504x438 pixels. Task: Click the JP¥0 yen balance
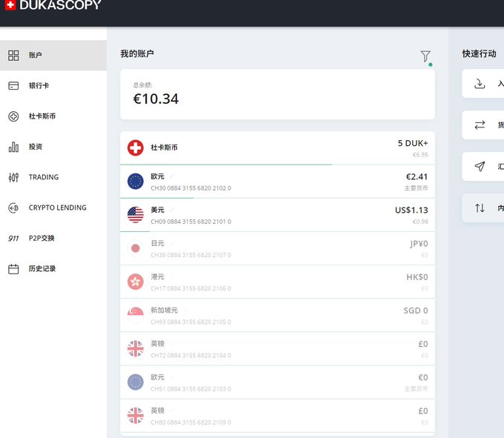[x=419, y=244]
